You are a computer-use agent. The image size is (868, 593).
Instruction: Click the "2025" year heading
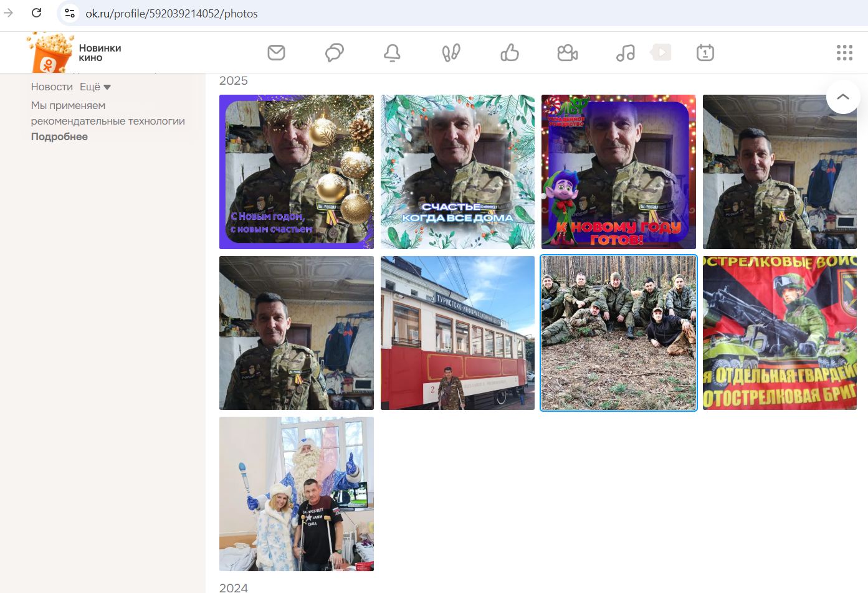pyautogui.click(x=234, y=81)
